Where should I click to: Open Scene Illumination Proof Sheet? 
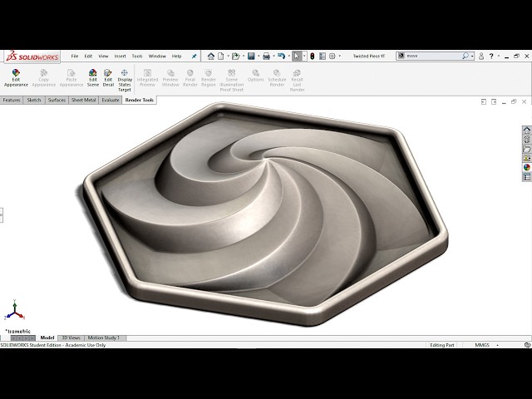231,81
